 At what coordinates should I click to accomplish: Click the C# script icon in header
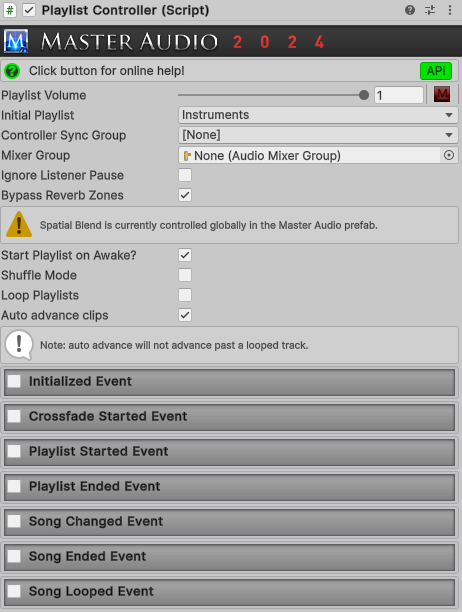10,10
